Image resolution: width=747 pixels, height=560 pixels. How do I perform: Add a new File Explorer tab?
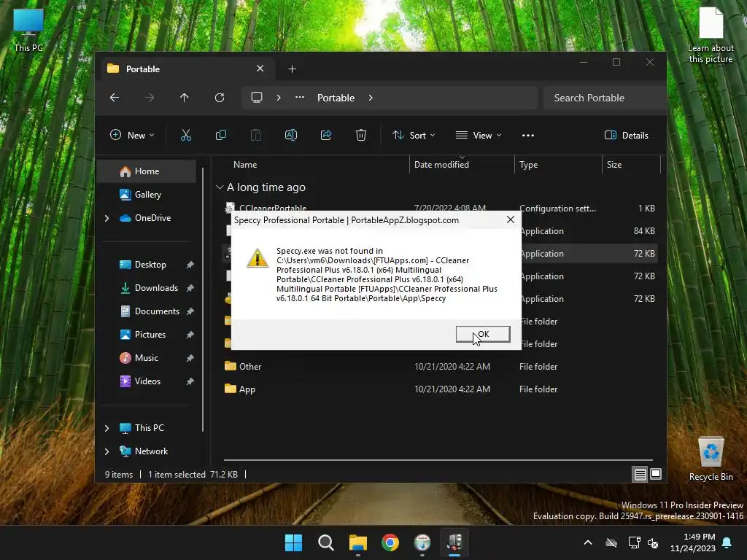tap(292, 69)
